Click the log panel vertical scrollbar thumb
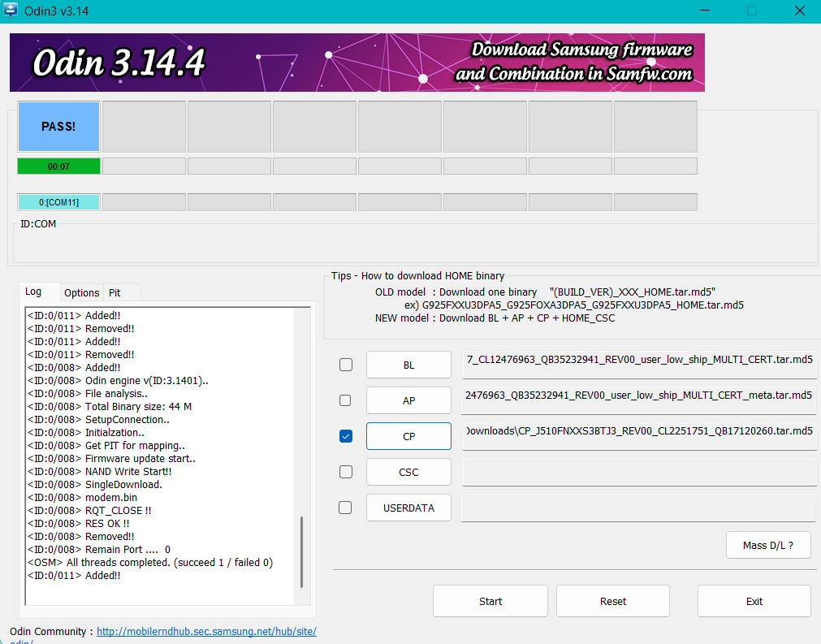The image size is (821, 644). click(301, 552)
